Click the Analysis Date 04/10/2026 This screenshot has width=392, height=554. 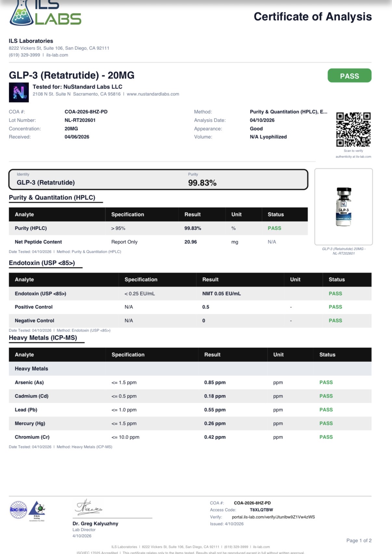click(262, 120)
